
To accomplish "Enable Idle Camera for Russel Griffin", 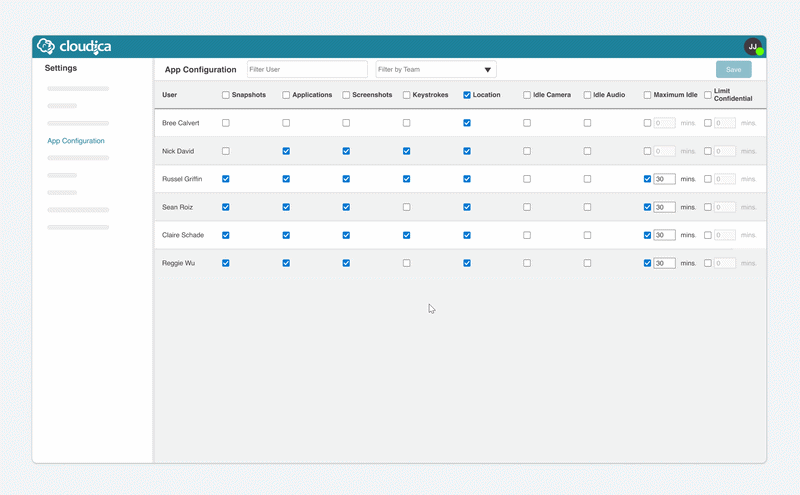I will coord(527,179).
